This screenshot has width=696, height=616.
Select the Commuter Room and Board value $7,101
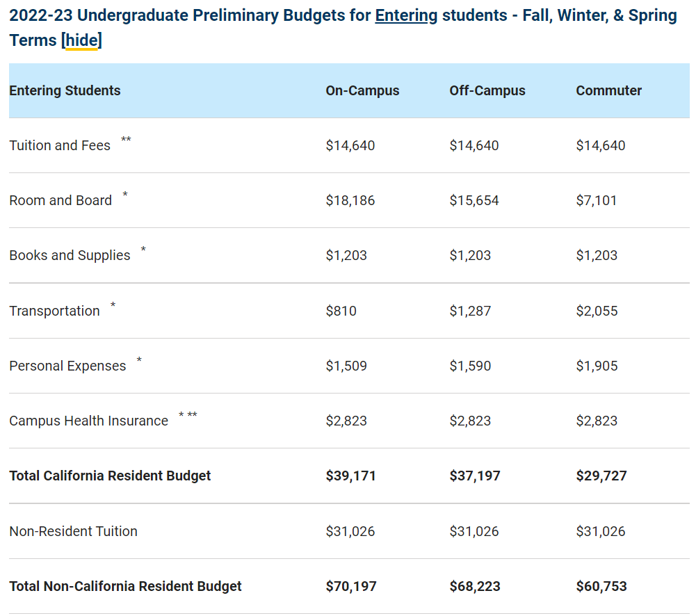click(x=597, y=200)
